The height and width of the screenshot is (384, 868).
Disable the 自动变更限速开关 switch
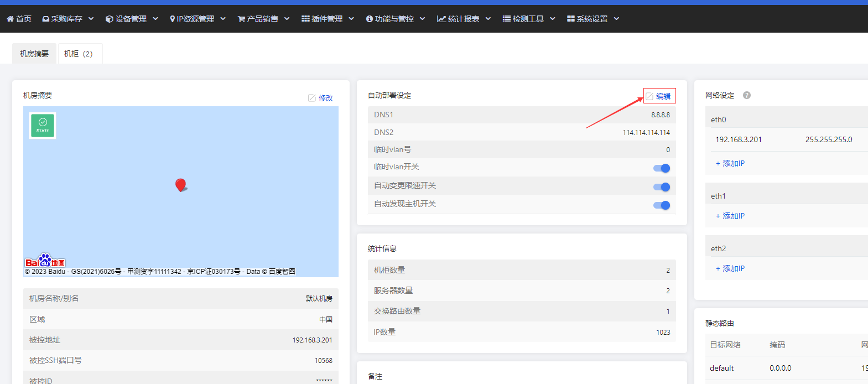(662, 187)
